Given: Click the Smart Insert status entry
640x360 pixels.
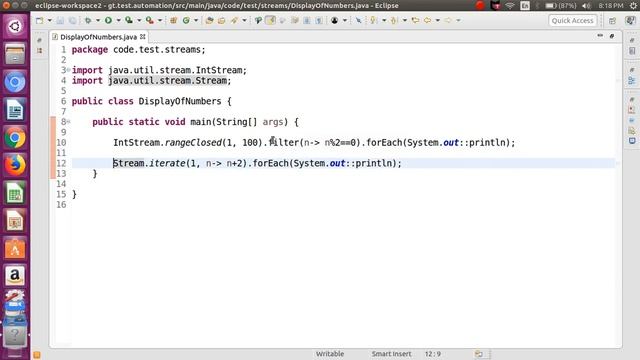Looking at the screenshot, I should [x=391, y=354].
